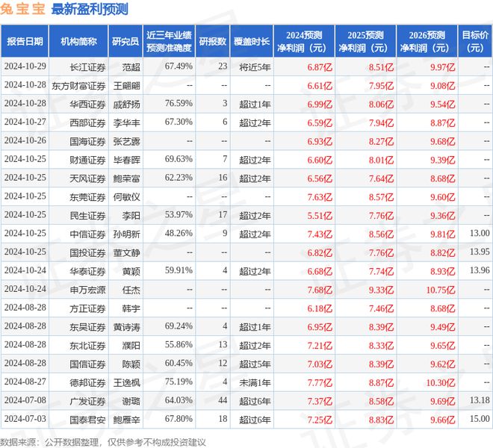Click researcher name 鲍荣富

tap(126, 178)
